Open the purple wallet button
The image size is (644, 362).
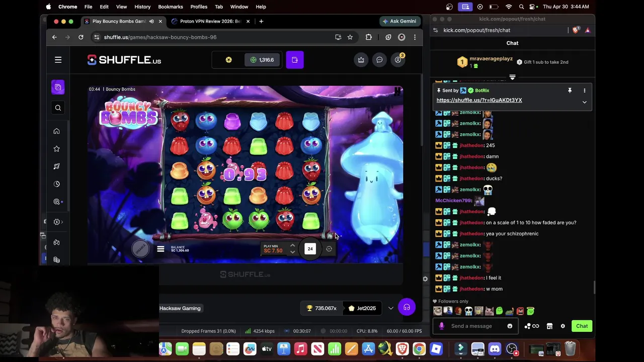pyautogui.click(x=295, y=60)
